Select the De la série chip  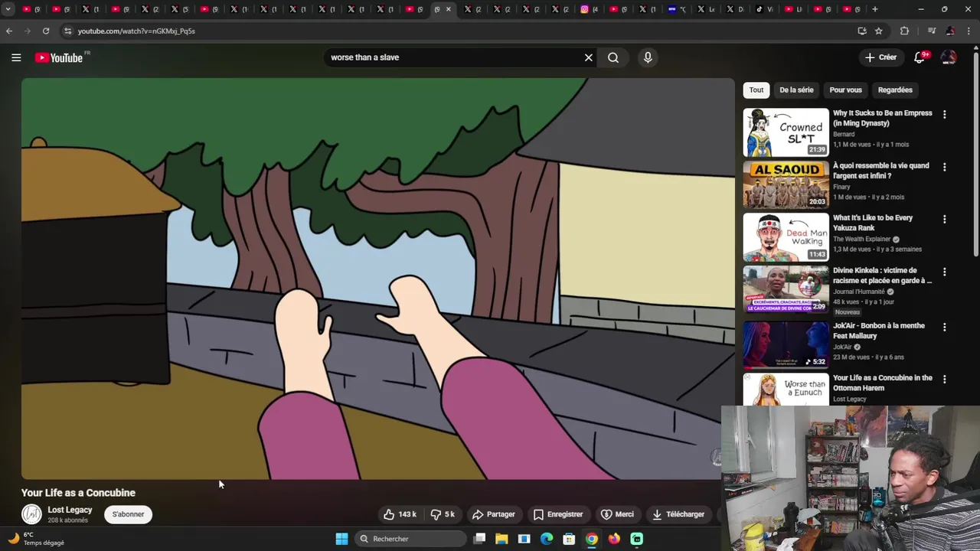click(796, 90)
